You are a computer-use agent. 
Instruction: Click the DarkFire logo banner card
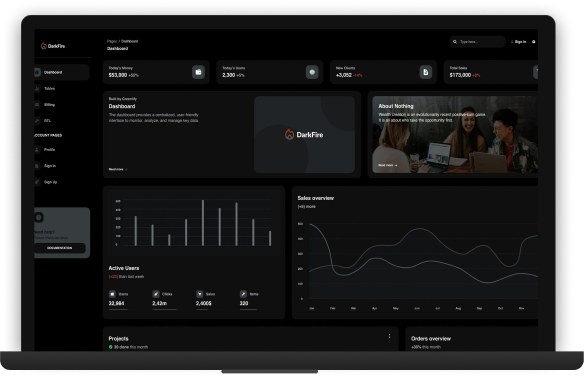(x=304, y=134)
